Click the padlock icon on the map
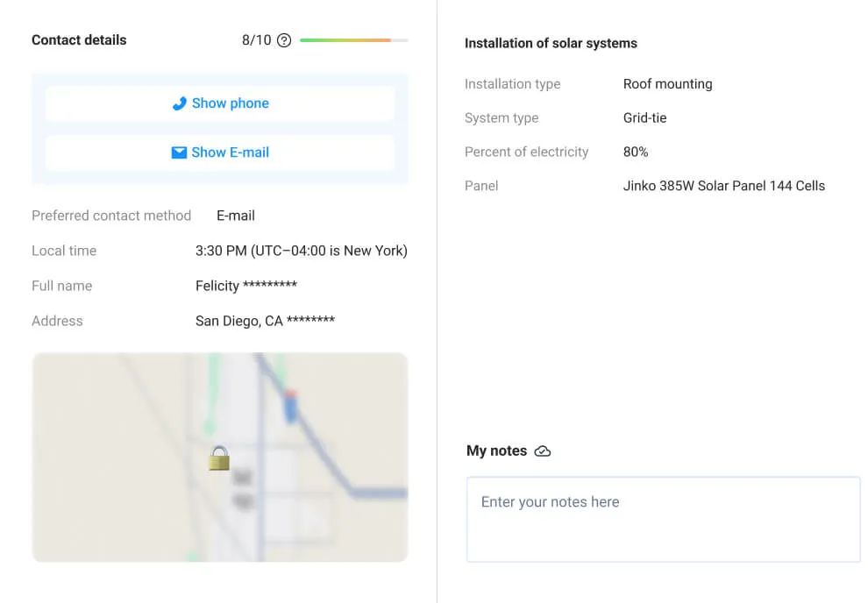 [x=219, y=458]
